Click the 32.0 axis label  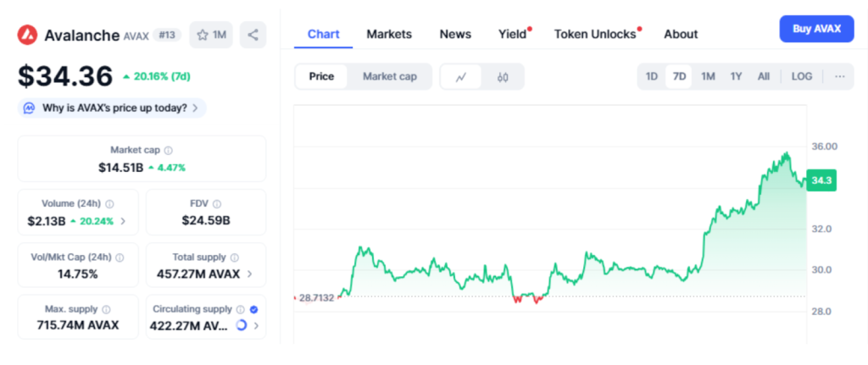tap(822, 229)
